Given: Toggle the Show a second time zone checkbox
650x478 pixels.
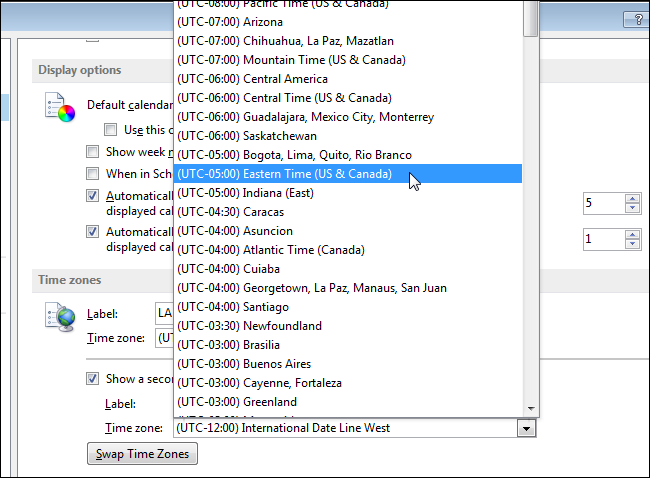Looking at the screenshot, I should tap(93, 379).
